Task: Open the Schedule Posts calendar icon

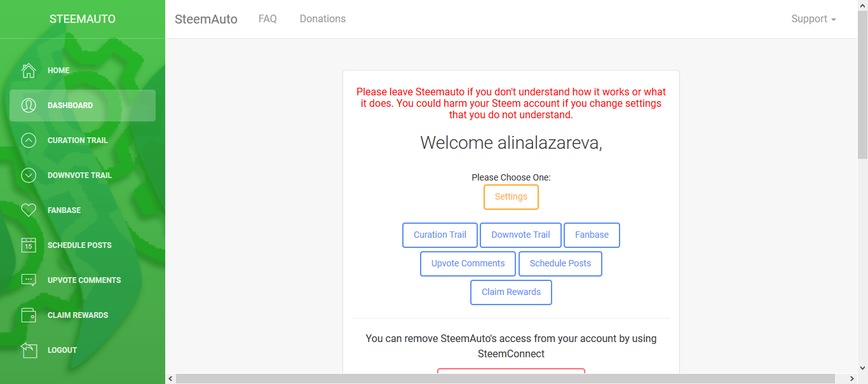Action: 29,245
